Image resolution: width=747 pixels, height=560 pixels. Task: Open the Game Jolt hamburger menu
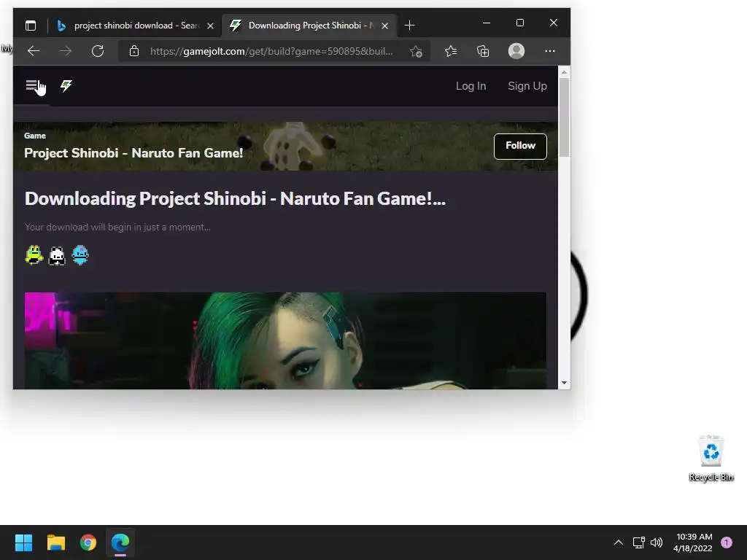point(32,86)
